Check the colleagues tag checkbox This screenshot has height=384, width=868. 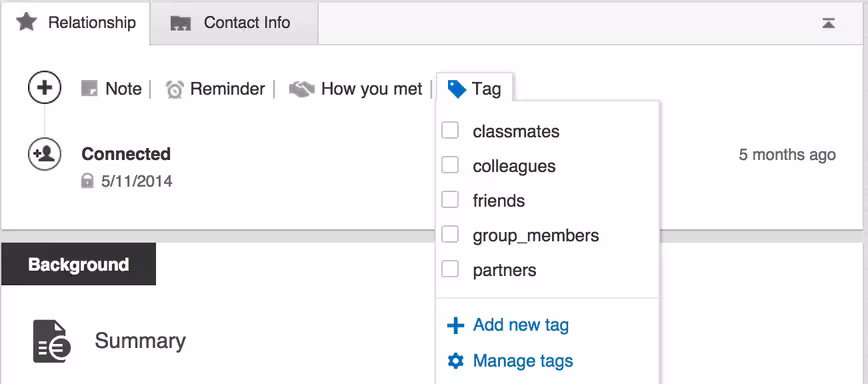click(x=450, y=165)
